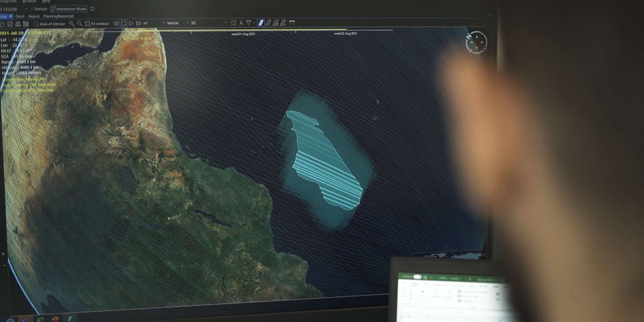Viewport: 644px width, 322px height.
Task: Click the Print icon in the toolbar
Action: click(18, 24)
